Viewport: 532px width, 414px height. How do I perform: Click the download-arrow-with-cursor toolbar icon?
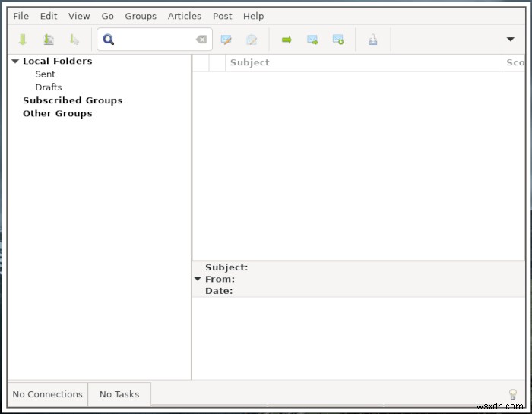tap(74, 40)
